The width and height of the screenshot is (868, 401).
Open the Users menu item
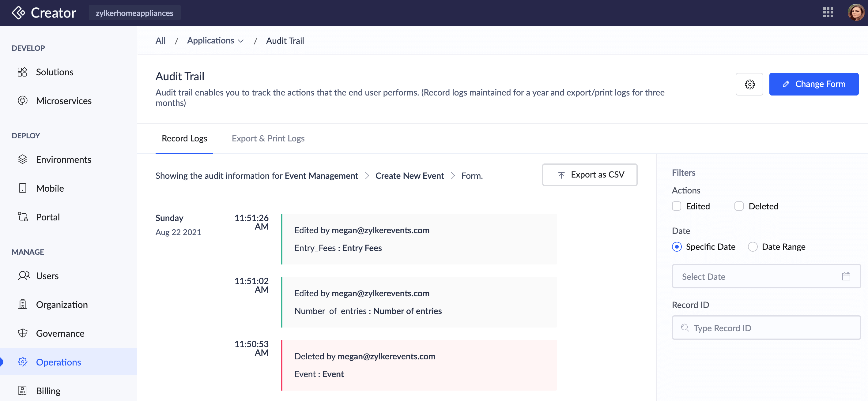coord(68,276)
